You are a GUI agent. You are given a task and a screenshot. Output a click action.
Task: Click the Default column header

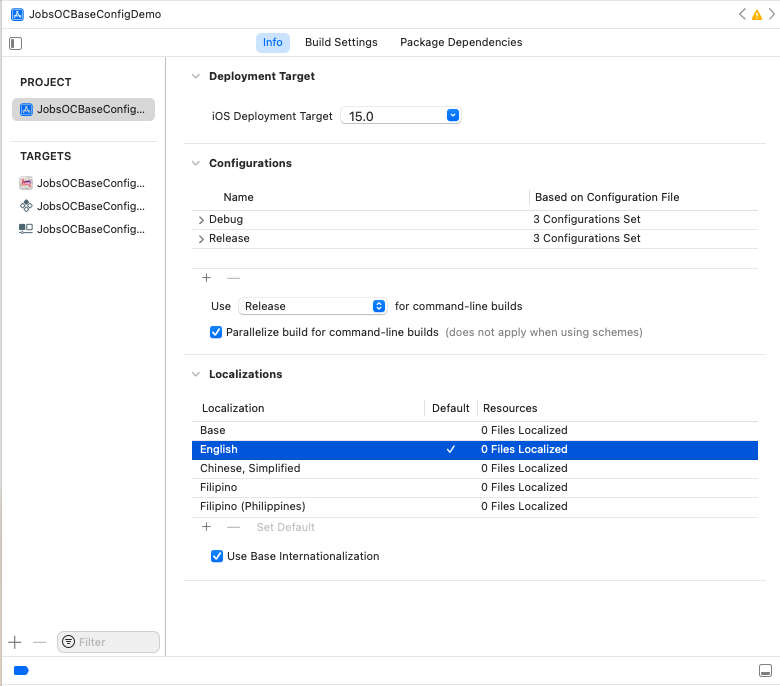click(451, 408)
